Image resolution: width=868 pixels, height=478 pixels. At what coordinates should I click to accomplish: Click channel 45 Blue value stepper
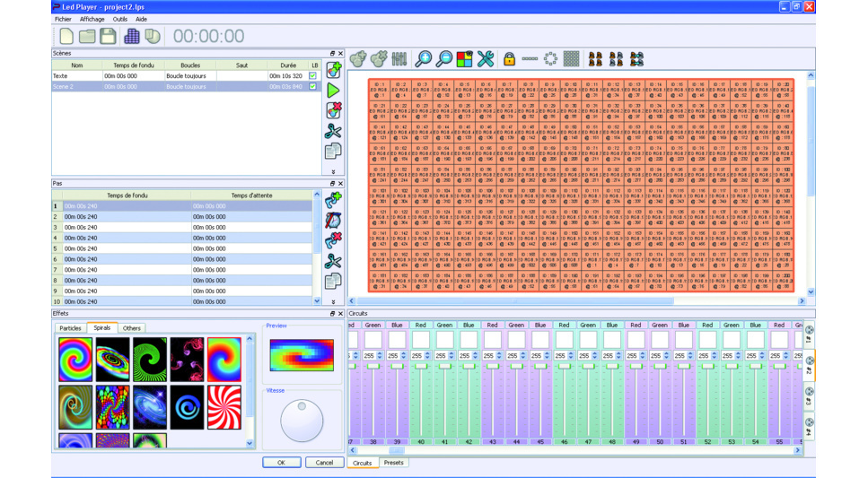[548, 356]
